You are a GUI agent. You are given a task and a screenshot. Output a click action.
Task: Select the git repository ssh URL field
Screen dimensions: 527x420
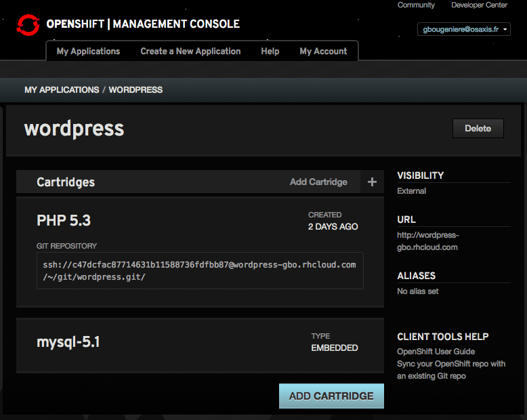[200, 271]
